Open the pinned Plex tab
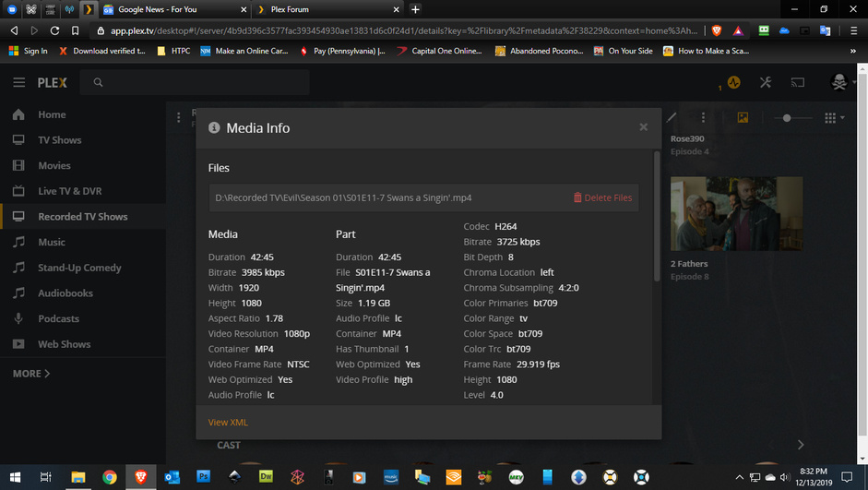Image resolution: width=868 pixels, height=490 pixels. 88,9
